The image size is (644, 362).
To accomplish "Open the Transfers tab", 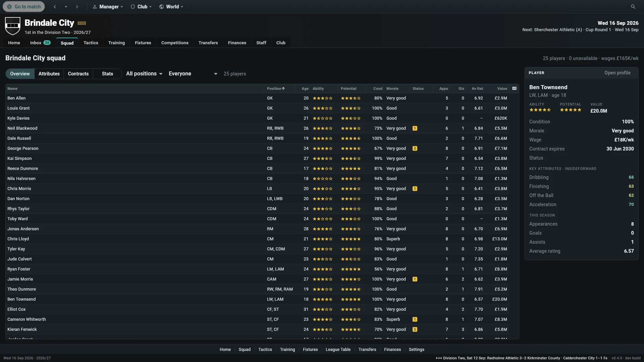I will [x=208, y=43].
